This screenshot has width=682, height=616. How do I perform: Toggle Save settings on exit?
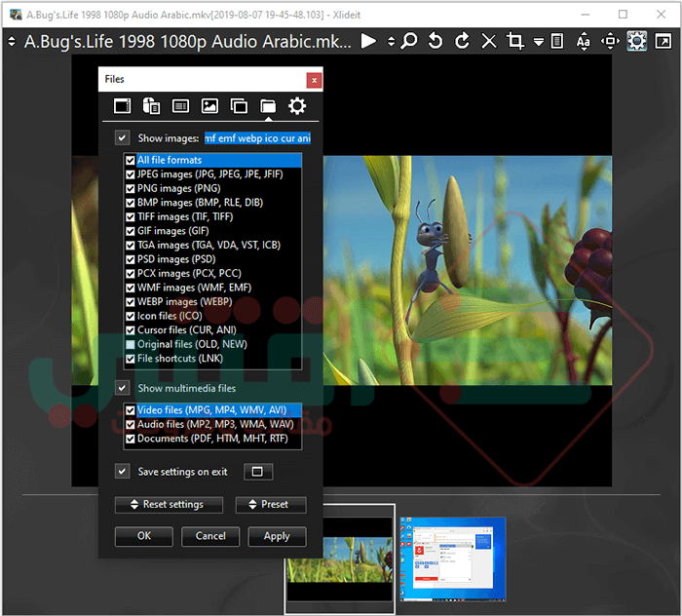coord(122,472)
